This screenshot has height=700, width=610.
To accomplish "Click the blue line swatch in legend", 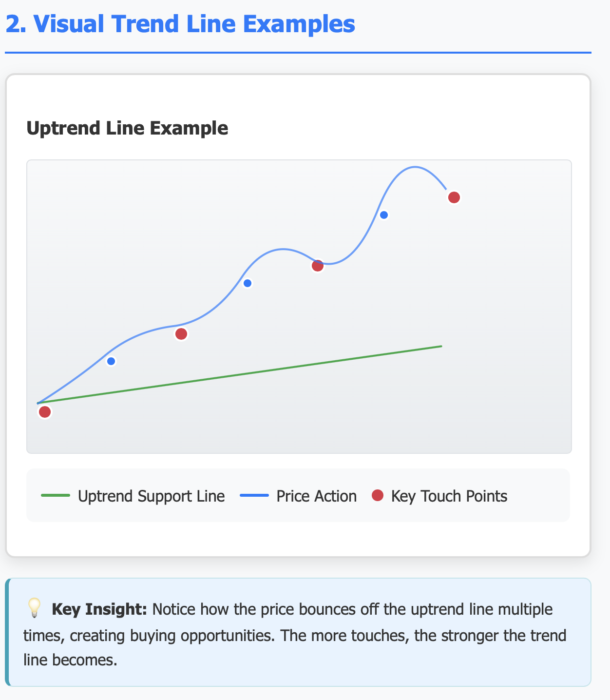I will pyautogui.click(x=254, y=496).
